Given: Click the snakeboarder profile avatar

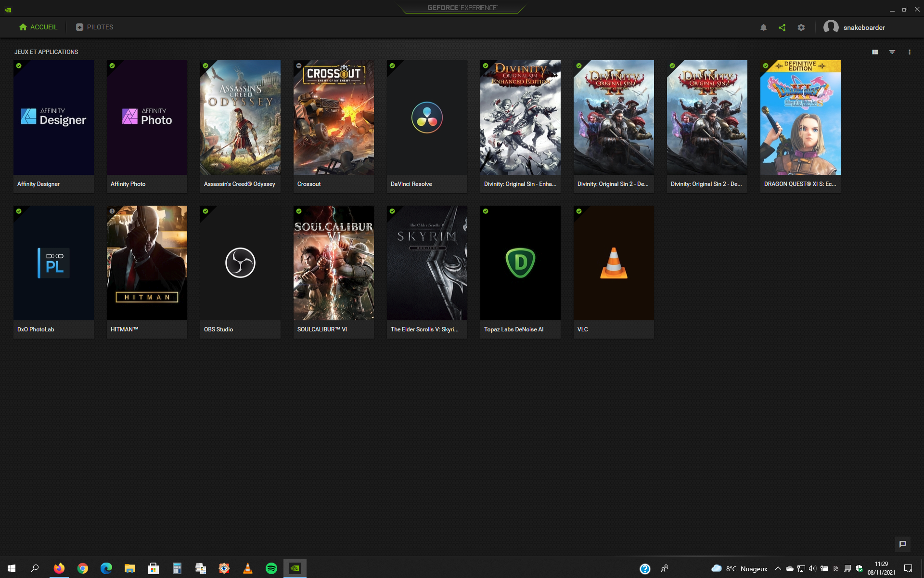Looking at the screenshot, I should point(831,27).
